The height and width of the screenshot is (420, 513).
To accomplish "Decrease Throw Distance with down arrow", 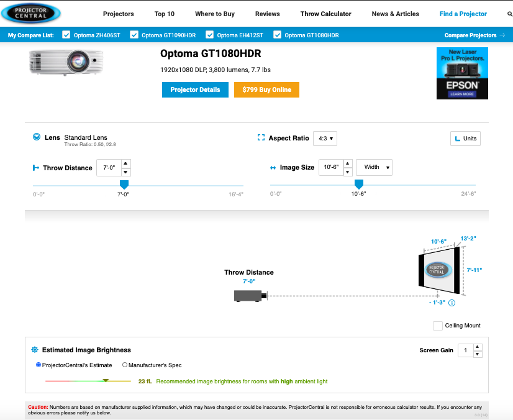I will tap(125, 172).
